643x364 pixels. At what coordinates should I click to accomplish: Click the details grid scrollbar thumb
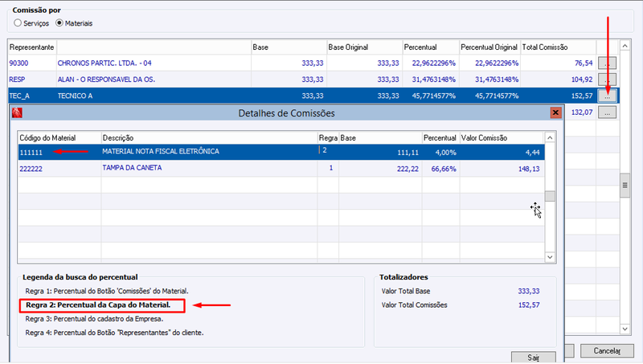pos(550,196)
